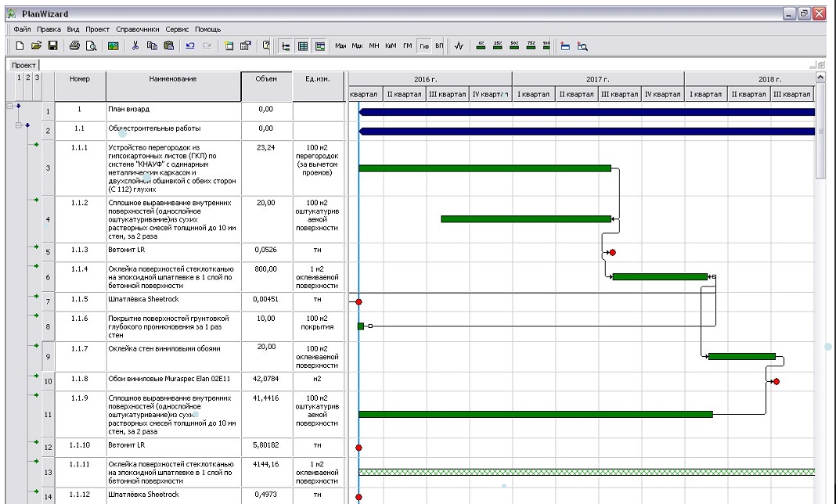Click the add task bar icon with the red plus

(565, 46)
